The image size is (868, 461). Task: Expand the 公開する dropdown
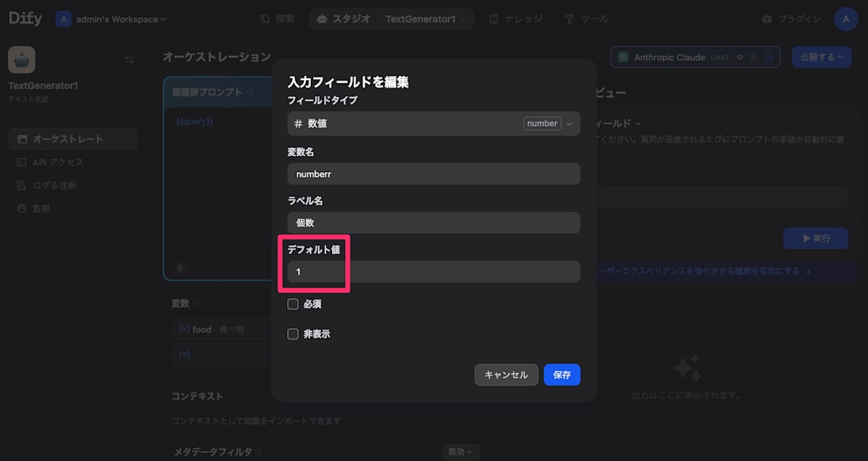tap(822, 57)
